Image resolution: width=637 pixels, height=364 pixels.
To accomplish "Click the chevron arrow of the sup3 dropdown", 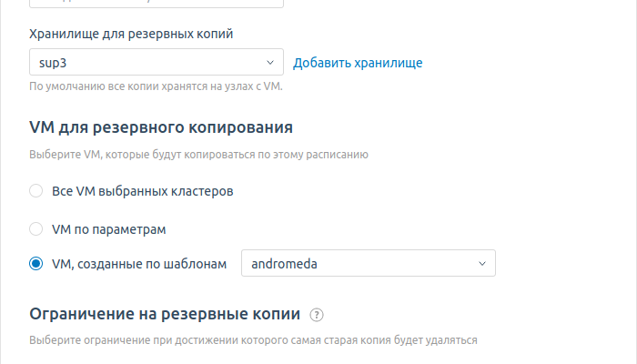I will [270, 63].
